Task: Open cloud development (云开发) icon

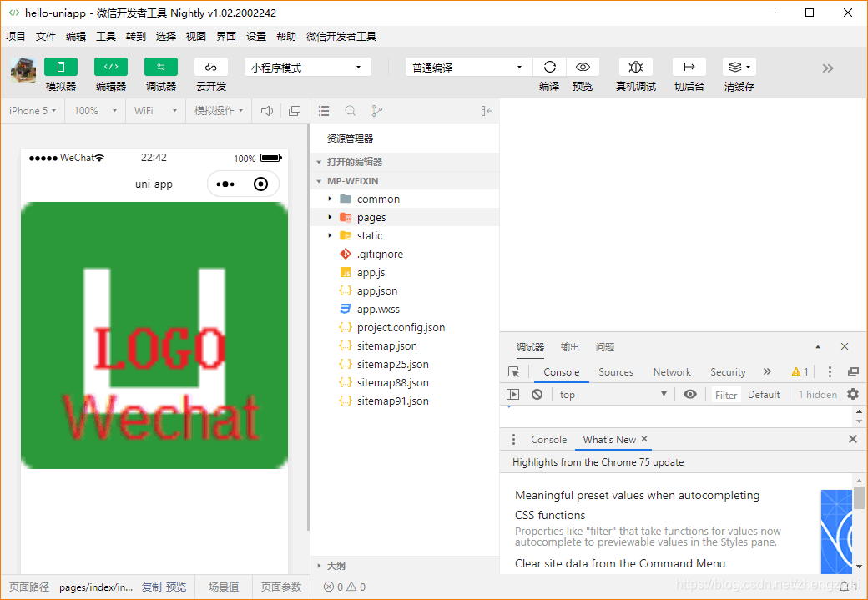Action: (x=211, y=67)
